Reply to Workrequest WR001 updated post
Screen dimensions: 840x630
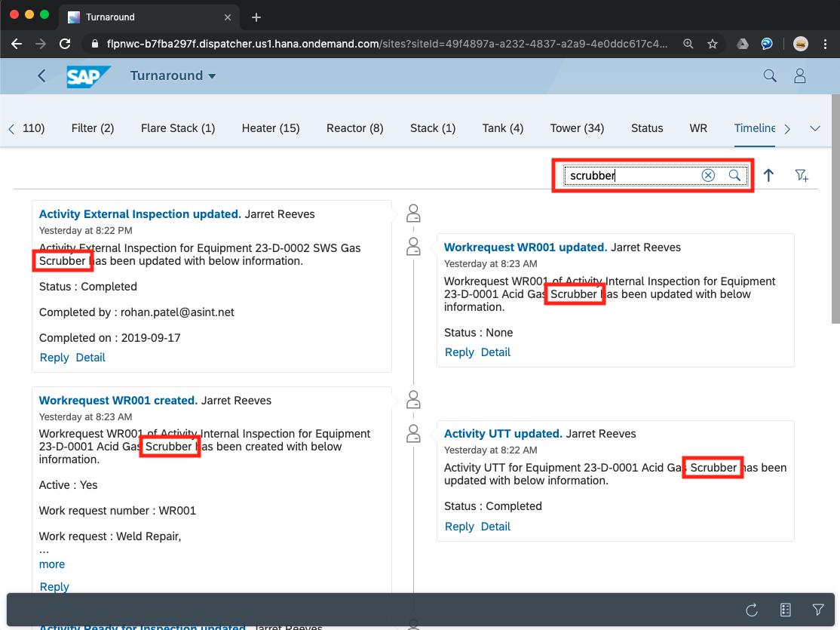tap(459, 352)
